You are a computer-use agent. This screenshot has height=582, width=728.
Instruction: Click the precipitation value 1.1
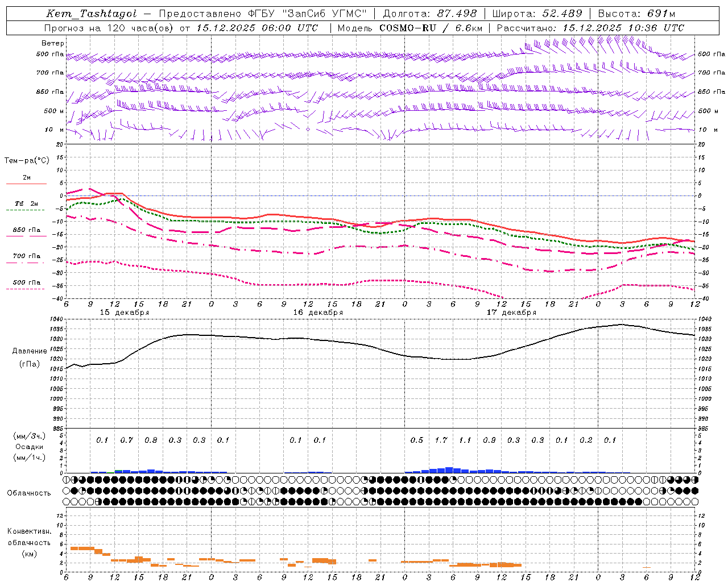point(465,440)
